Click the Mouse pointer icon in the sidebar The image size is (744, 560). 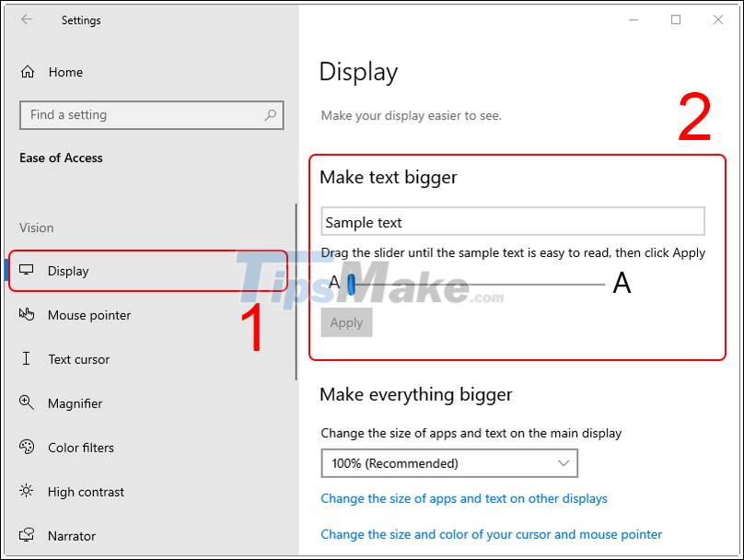pyautogui.click(x=29, y=315)
